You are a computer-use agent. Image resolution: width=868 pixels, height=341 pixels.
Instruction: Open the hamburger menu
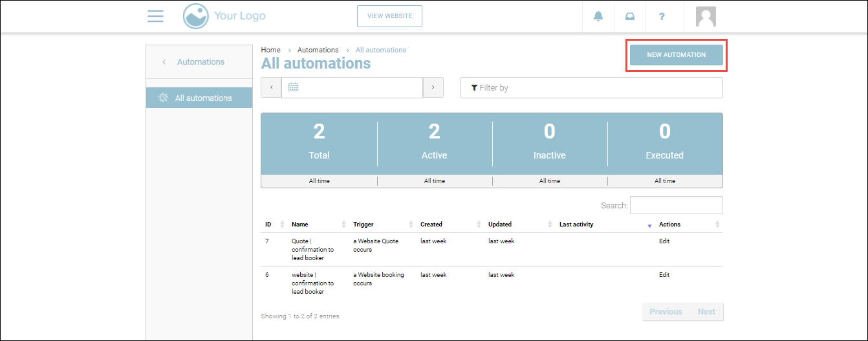(x=155, y=16)
